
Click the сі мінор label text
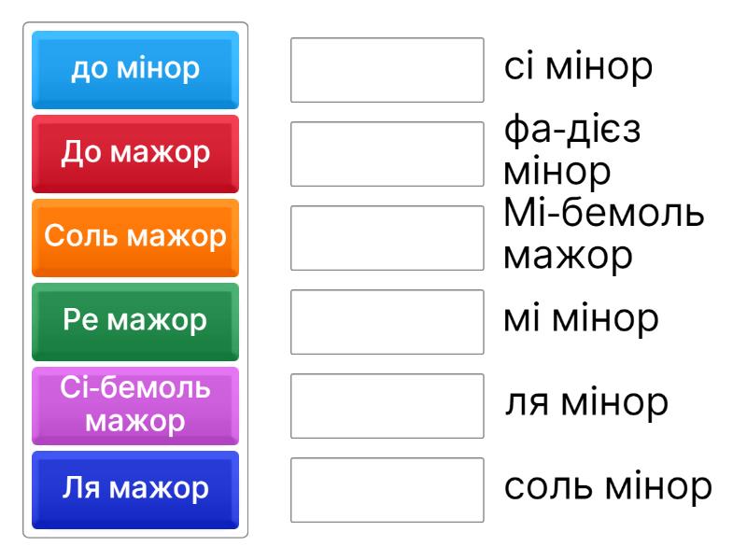pos(576,69)
